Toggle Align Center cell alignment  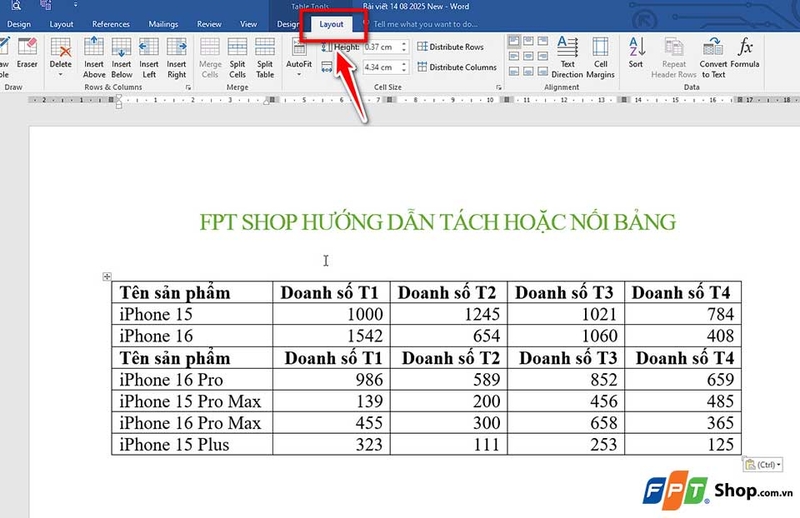click(529, 56)
